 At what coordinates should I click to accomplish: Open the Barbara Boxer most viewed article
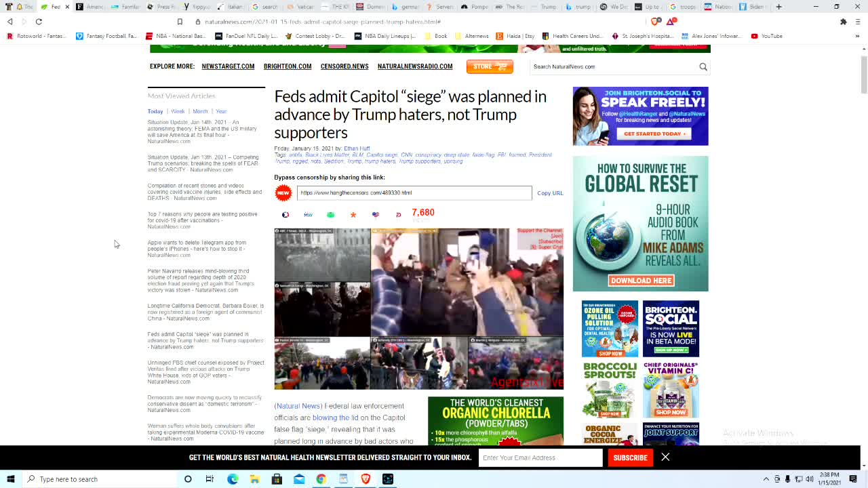(205, 312)
